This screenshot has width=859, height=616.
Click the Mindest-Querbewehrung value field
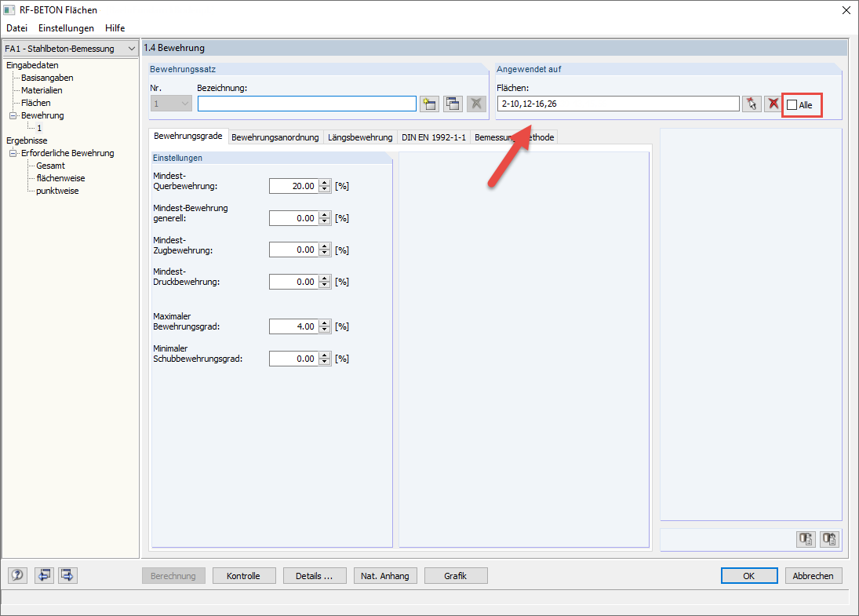293,186
